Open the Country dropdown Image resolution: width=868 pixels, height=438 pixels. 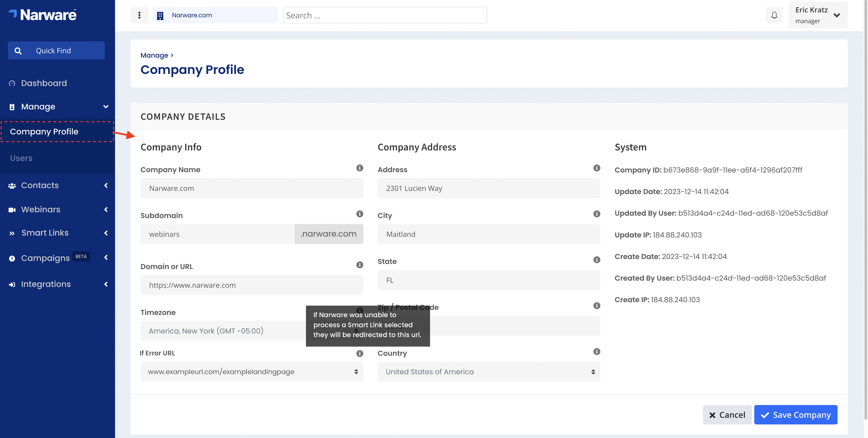pos(489,372)
